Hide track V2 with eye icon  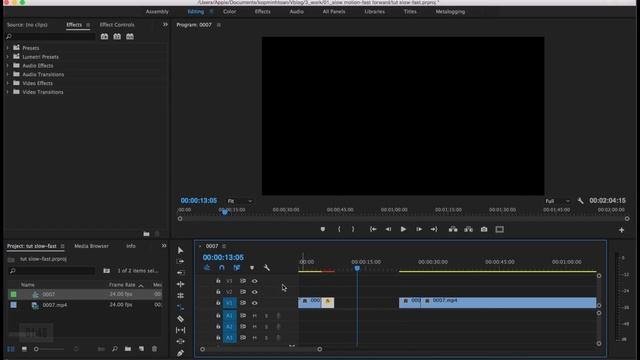click(x=255, y=292)
